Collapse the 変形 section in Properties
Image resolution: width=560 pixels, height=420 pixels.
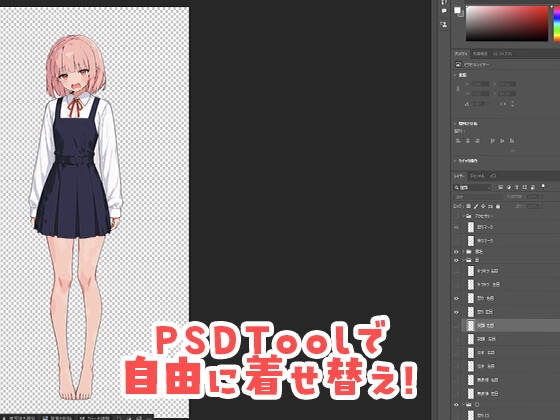click(x=455, y=75)
